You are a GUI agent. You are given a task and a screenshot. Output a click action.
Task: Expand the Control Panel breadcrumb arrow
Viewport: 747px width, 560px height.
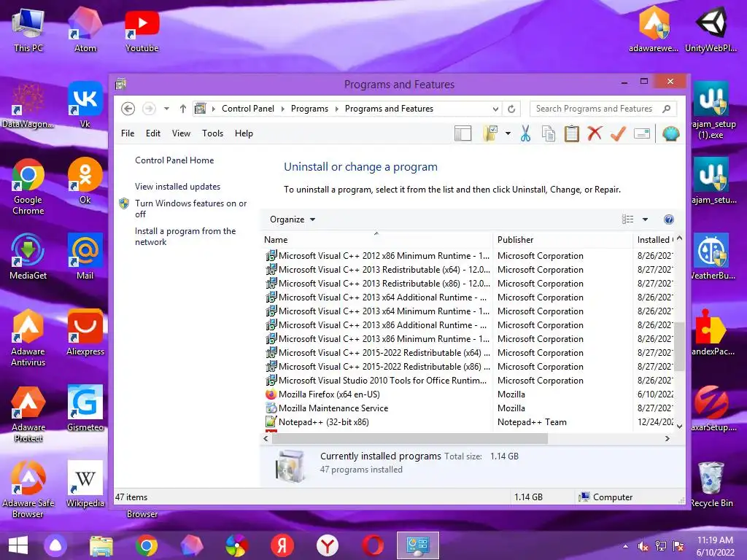pyautogui.click(x=282, y=109)
